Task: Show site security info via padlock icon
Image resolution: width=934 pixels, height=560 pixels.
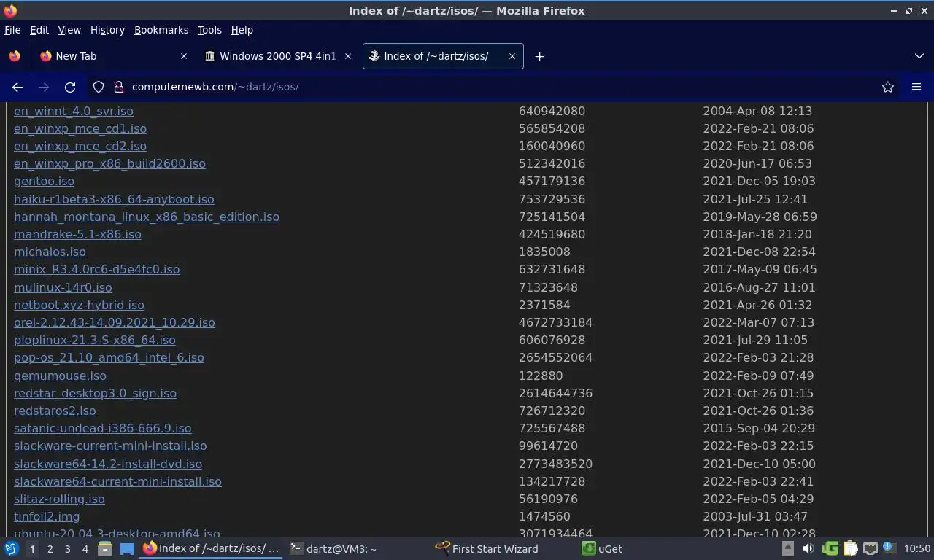Action: [x=119, y=87]
